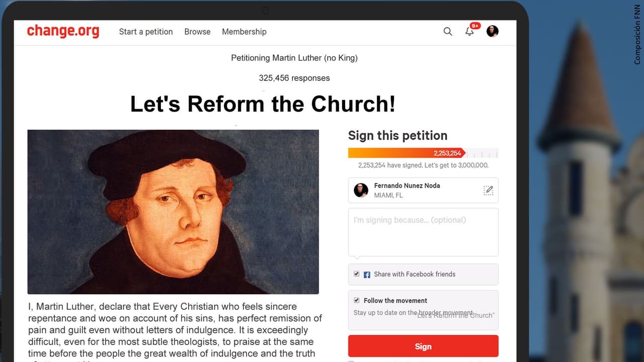Click the Martin Luther portrait image

(173, 212)
